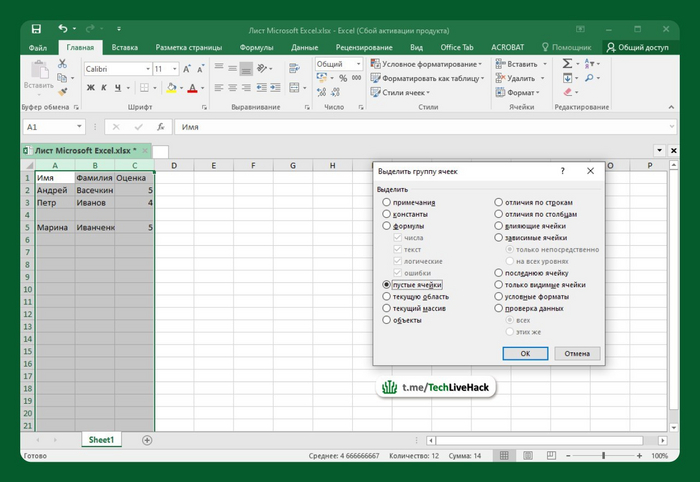Image resolution: width=700 pixels, height=482 pixels.
Task: Click the fill color bucket swatch
Action: point(171,87)
